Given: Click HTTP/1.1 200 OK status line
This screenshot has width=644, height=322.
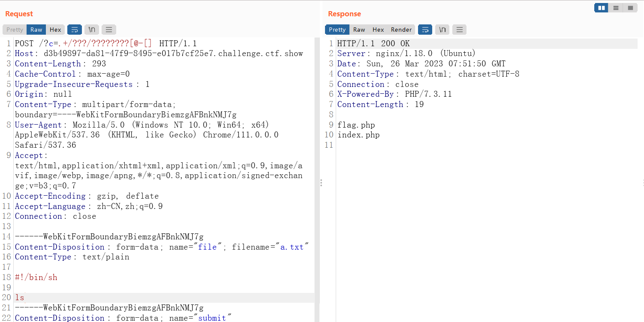Looking at the screenshot, I should [x=373, y=43].
